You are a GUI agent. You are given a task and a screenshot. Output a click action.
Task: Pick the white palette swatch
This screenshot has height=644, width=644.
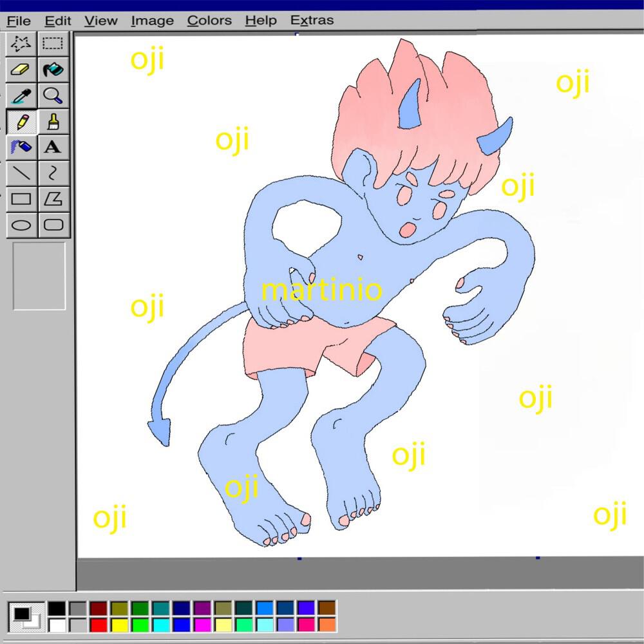[57, 625]
